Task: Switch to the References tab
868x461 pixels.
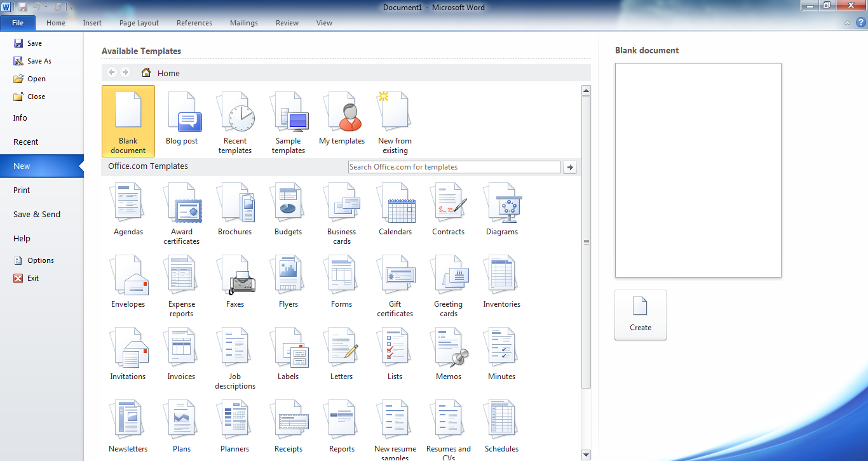Action: tap(194, 23)
